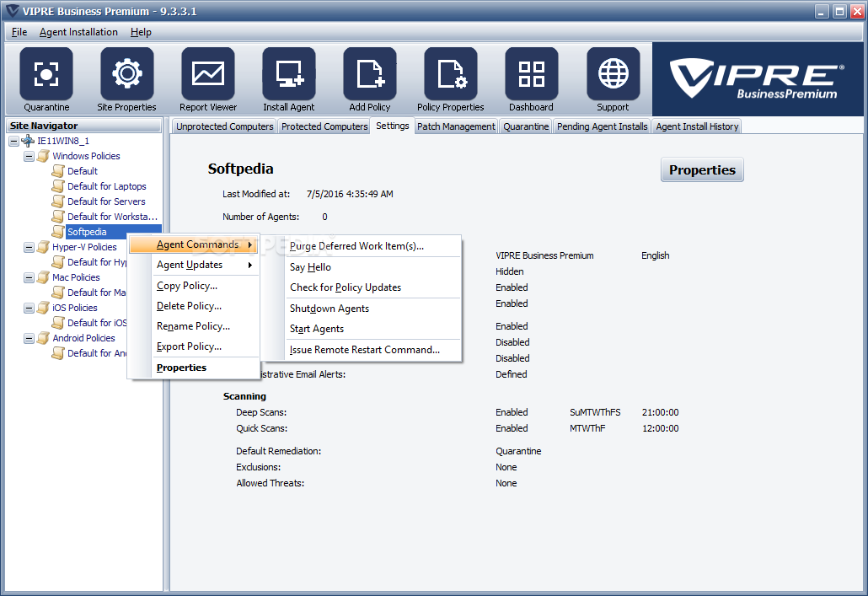Switch to Pending Agent Installs tab

(603, 126)
